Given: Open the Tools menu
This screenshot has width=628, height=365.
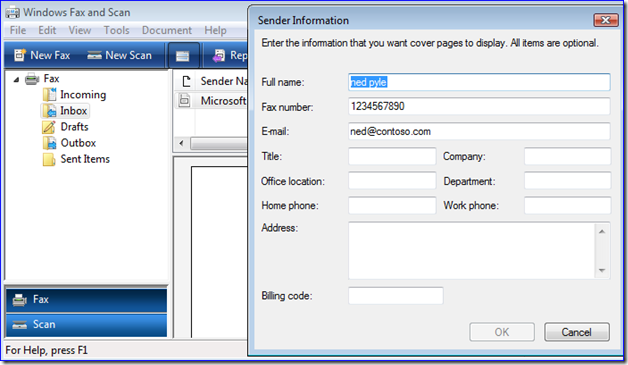Looking at the screenshot, I should 117,30.
